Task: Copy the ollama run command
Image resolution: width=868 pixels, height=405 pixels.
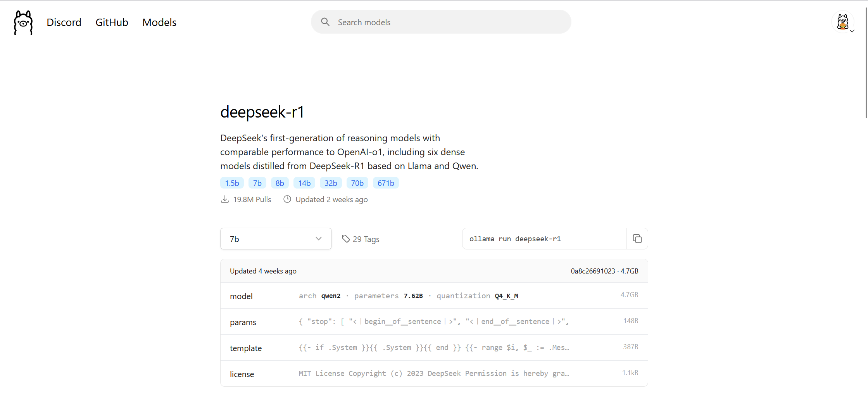Action: click(637, 239)
